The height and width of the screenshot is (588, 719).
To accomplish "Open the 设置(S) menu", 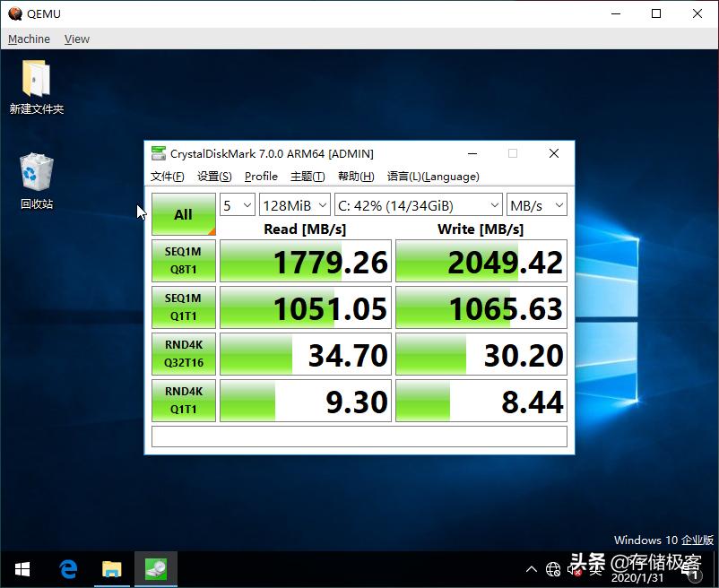I will 214,177.
